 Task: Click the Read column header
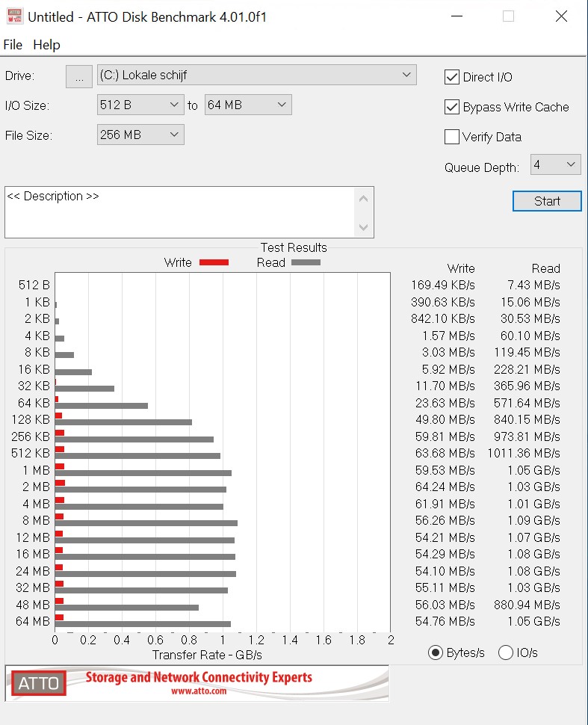[x=546, y=268]
